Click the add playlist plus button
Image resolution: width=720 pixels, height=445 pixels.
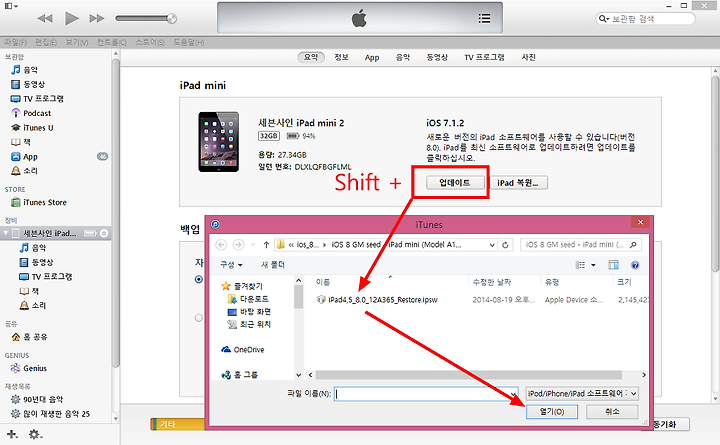pyautogui.click(x=12, y=434)
